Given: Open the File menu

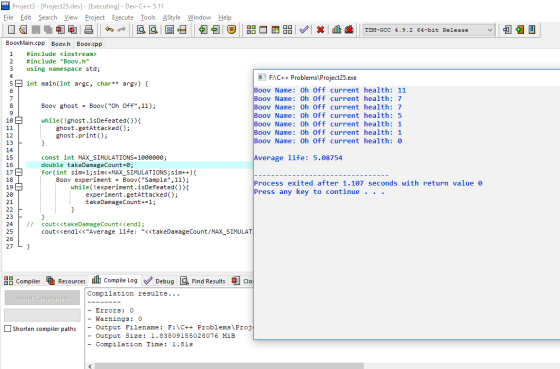Looking at the screenshot, I should click(8, 18).
